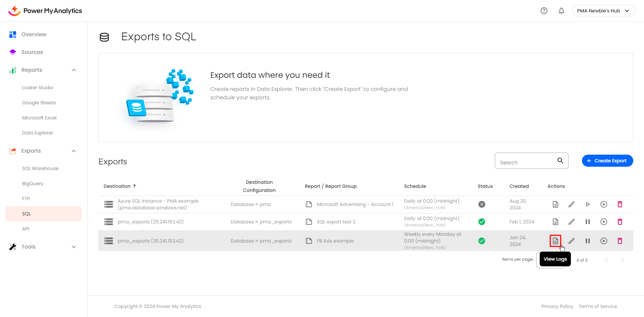This screenshot has width=644, height=317.
Task: Resume the paused Azure SQL export
Action: pyautogui.click(x=587, y=204)
